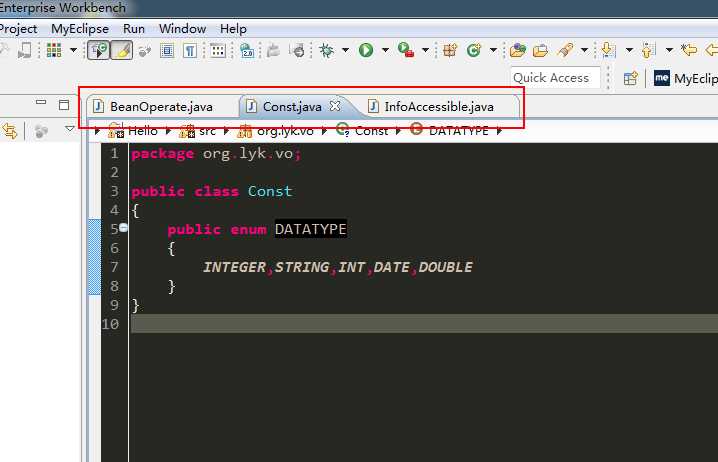Click the Const class breadcrumb
The height and width of the screenshot is (462, 718).
[x=362, y=131]
